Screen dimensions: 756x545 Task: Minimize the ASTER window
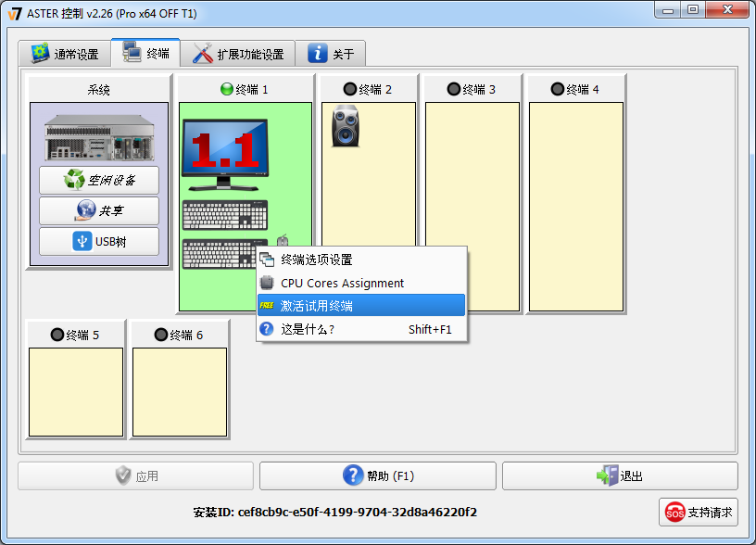pyautogui.click(x=668, y=9)
